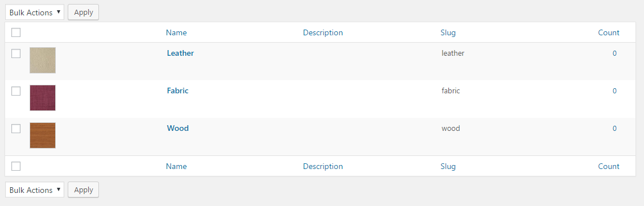Open the Leather term link
This screenshot has width=644, height=206.
pyautogui.click(x=180, y=53)
